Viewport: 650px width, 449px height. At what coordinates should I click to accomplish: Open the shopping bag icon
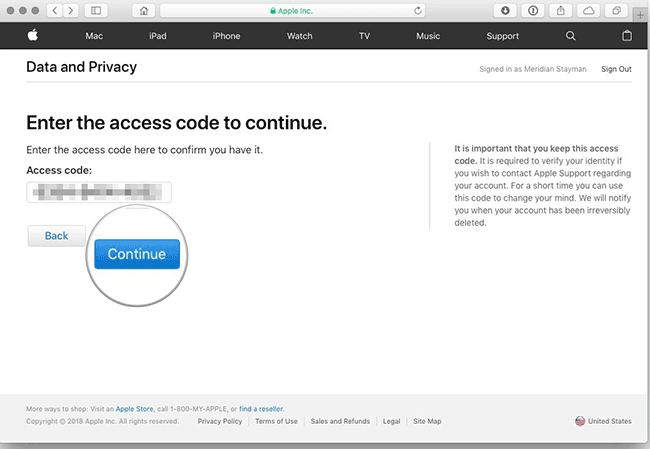[x=627, y=36]
